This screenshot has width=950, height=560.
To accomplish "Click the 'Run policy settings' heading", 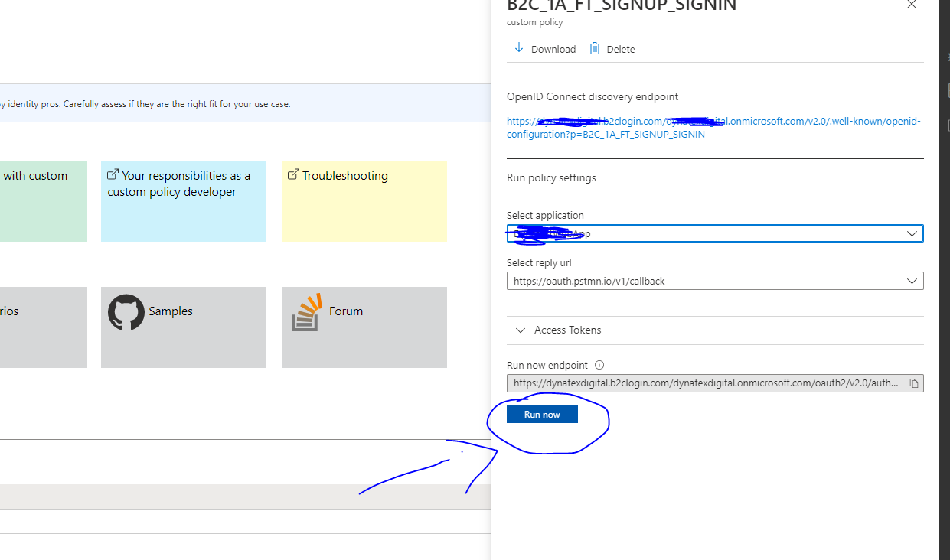I will point(551,178).
